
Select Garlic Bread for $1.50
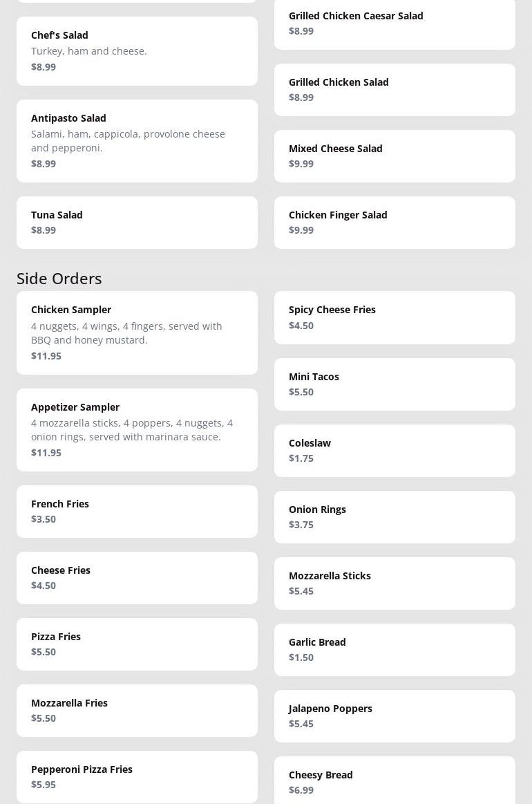click(x=395, y=650)
